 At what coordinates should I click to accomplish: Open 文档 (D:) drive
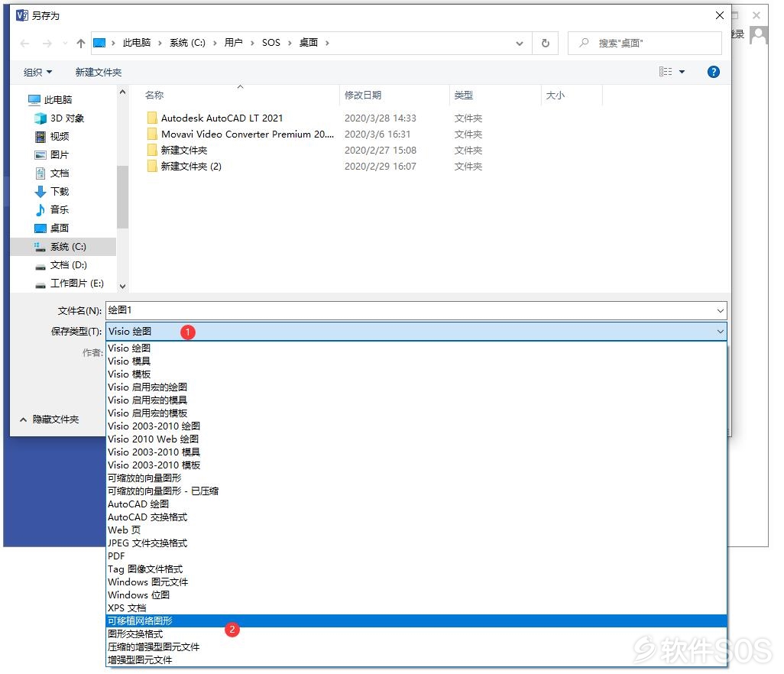pyautogui.click(x=69, y=265)
